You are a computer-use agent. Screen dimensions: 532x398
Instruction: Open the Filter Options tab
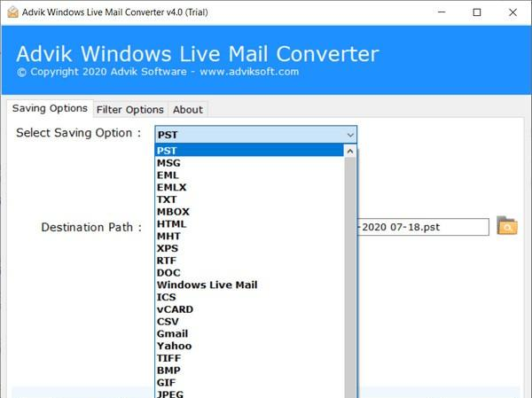pyautogui.click(x=130, y=110)
